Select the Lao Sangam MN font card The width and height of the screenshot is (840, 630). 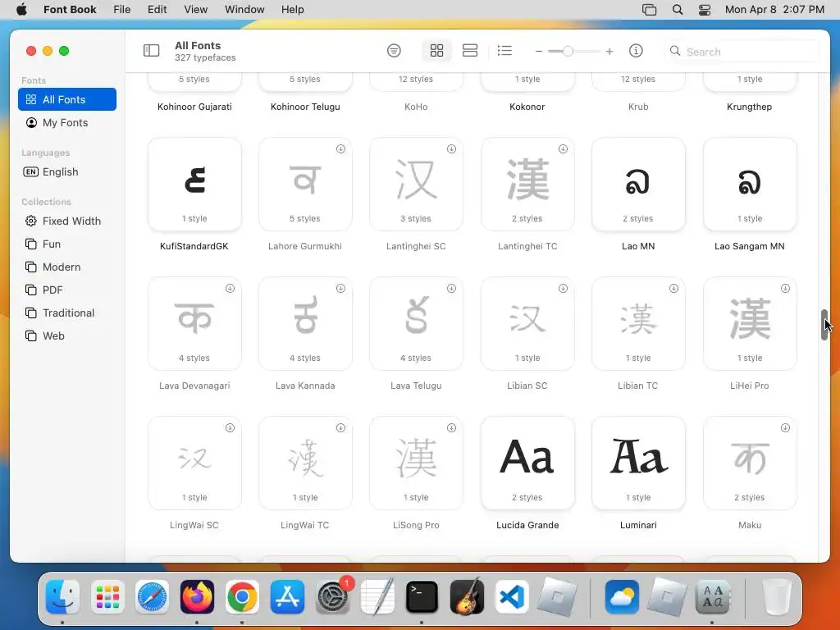(750, 185)
